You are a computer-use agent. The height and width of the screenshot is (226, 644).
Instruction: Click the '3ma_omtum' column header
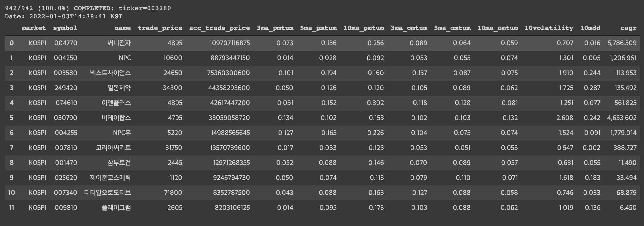pyautogui.click(x=409, y=28)
